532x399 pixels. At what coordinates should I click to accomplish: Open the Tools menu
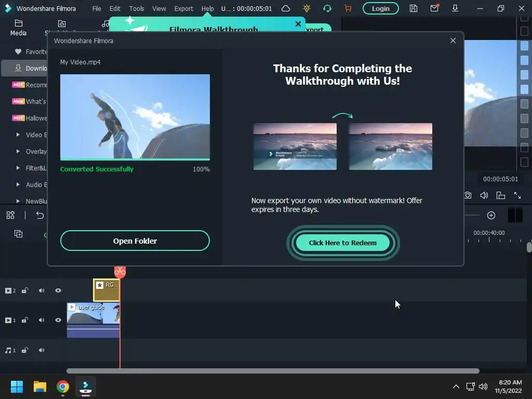click(137, 8)
